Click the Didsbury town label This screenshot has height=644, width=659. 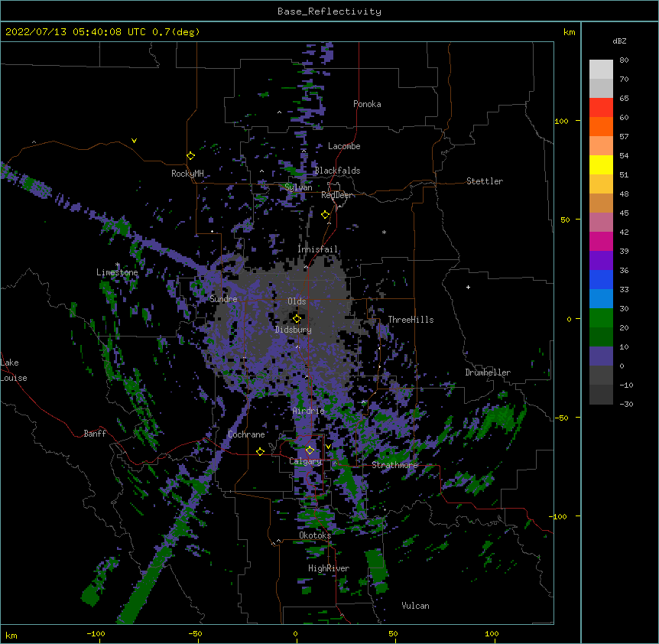[294, 330]
